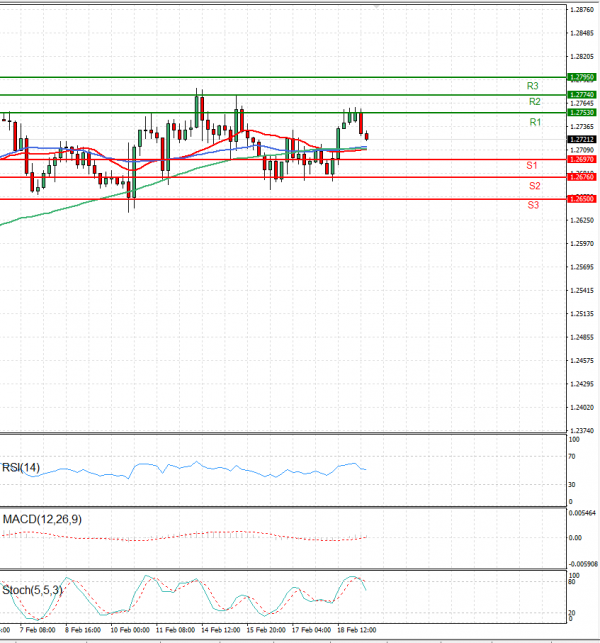This screenshot has height=643, width=600.
Task: Click the S1 support label
Action: 532,165
